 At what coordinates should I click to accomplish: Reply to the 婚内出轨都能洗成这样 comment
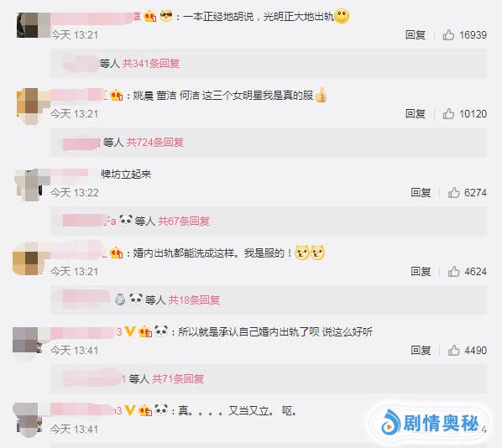point(421,271)
